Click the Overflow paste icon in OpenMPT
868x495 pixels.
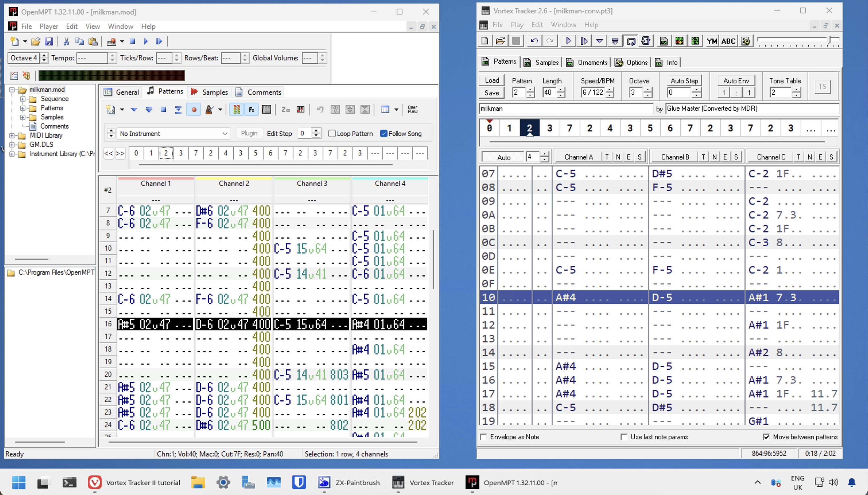412,110
